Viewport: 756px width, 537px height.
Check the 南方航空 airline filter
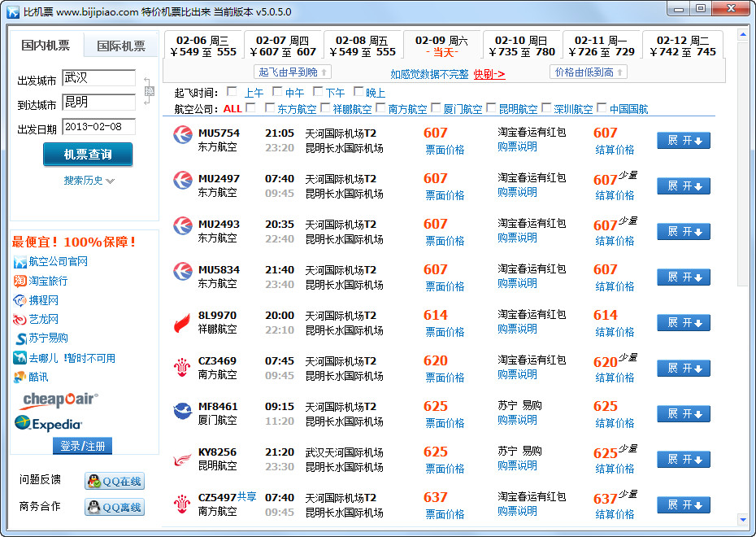coord(381,108)
